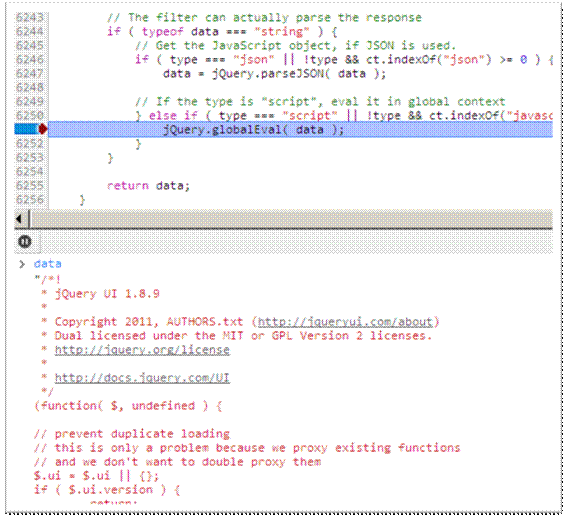Viewport: 567px width, 519px height.
Task: Click the 'if ( type === "json"' condition line
Action: [x=344, y=60]
